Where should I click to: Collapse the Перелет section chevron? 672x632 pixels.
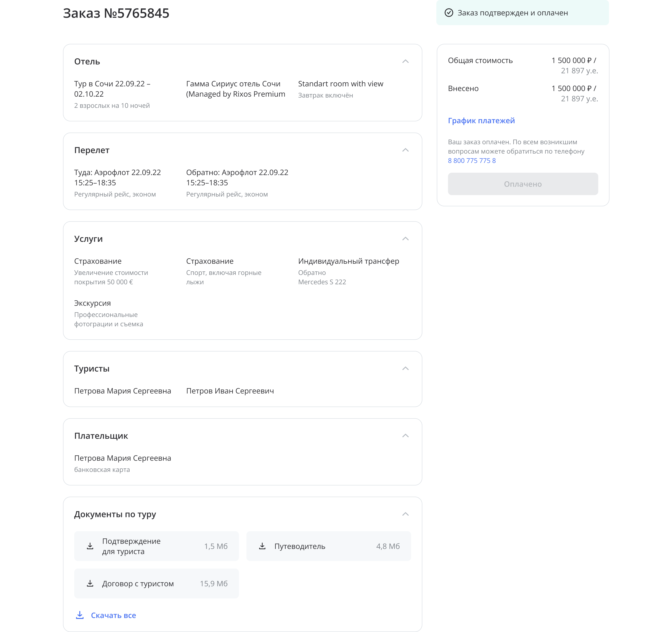[x=405, y=150]
